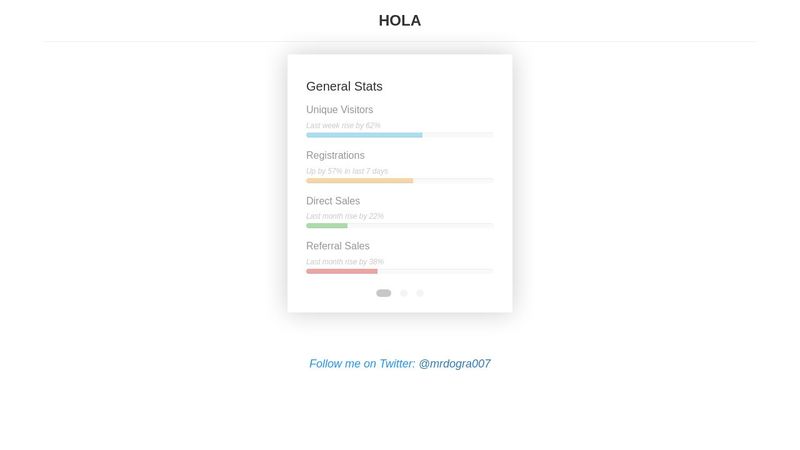Select the General Stats card title
800x450 pixels.
[344, 86]
